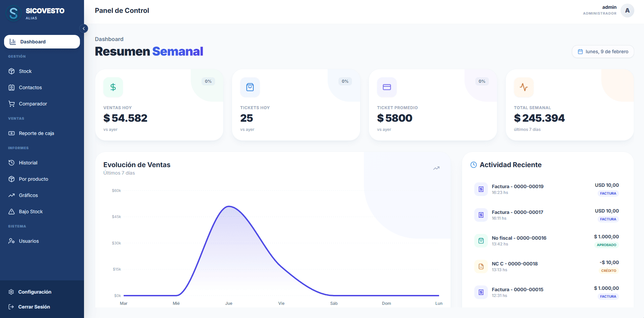Open the Bajo Stock warning icon
644x318 pixels.
click(x=12, y=212)
